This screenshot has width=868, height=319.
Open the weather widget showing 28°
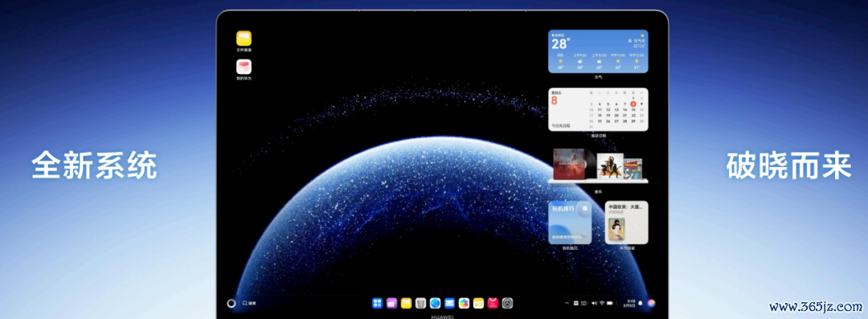[x=599, y=51]
